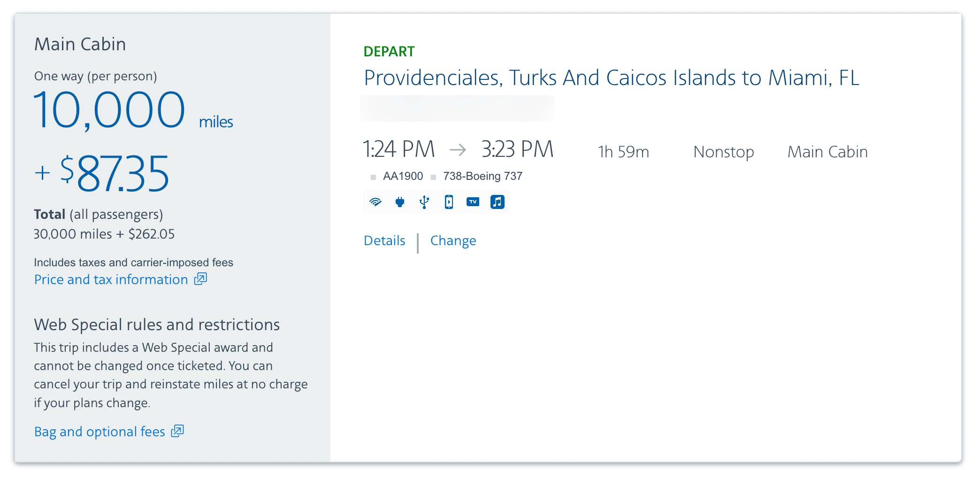980x479 pixels.
Task: Click the Providenciales to Miami route heading
Action: pos(611,78)
